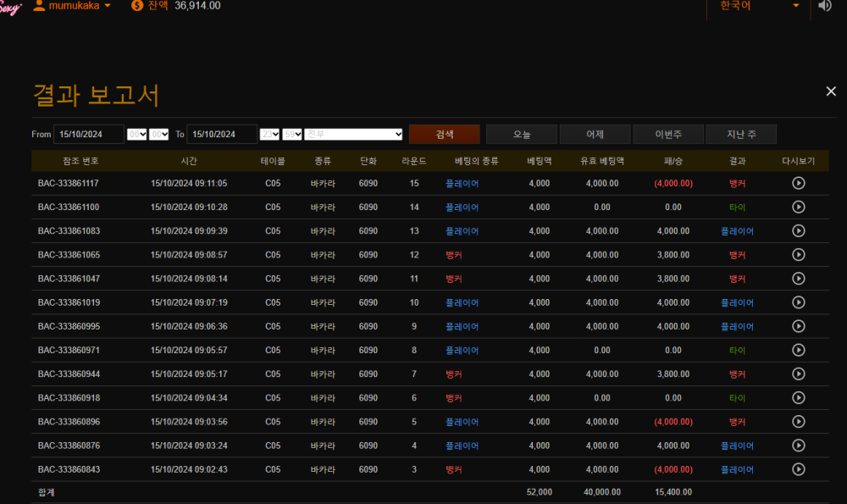Viewport: 847px width, 504px height.
Task: Close the results report panel
Action: coord(831,91)
